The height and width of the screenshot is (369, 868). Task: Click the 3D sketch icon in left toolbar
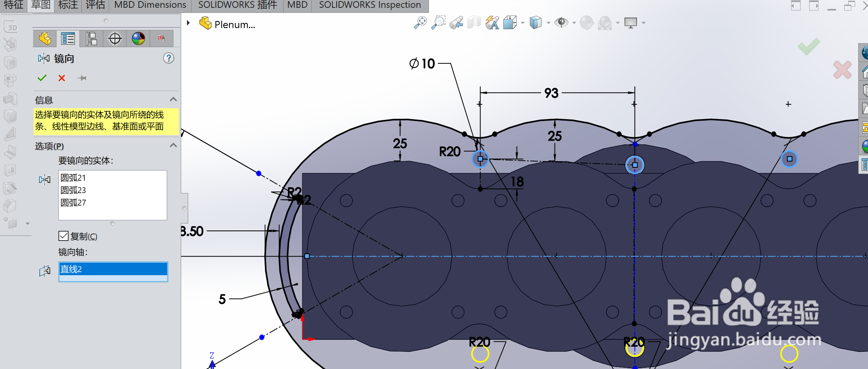click(11, 27)
